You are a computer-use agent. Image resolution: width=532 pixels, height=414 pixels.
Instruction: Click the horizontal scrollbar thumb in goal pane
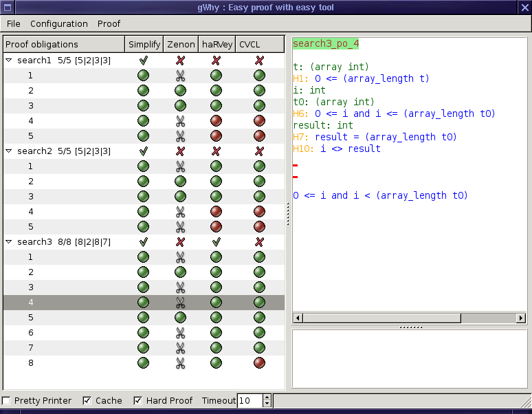(x=382, y=318)
